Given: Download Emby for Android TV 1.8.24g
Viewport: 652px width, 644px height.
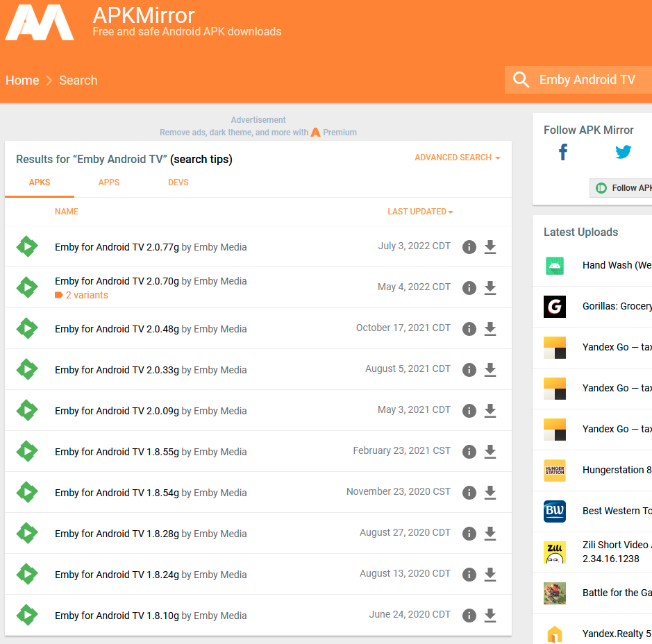Looking at the screenshot, I should click(490, 574).
